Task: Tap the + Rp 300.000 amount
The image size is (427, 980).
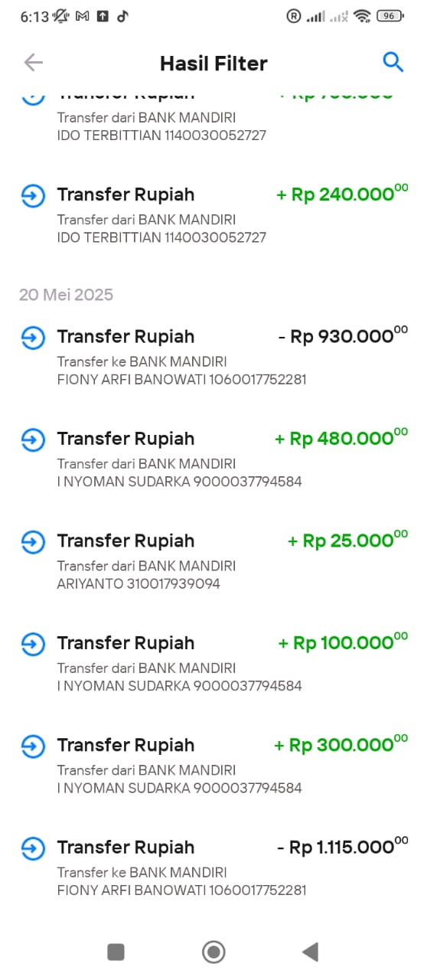Action: [x=341, y=744]
